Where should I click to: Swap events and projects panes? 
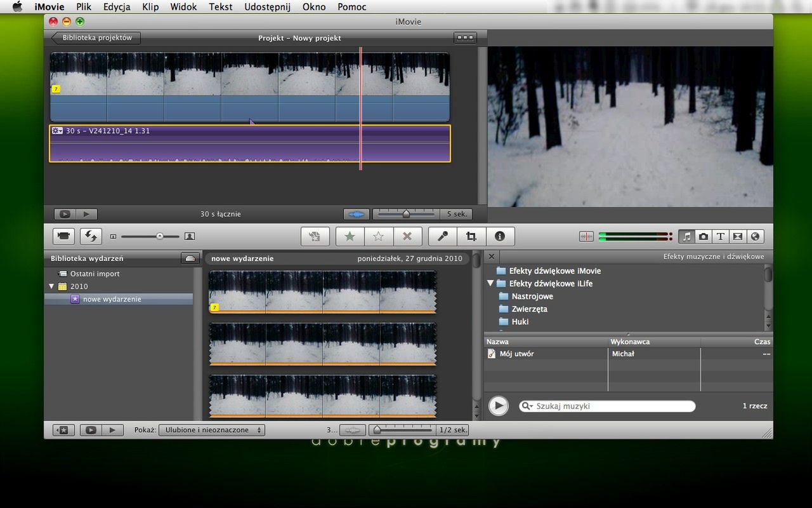pos(91,236)
